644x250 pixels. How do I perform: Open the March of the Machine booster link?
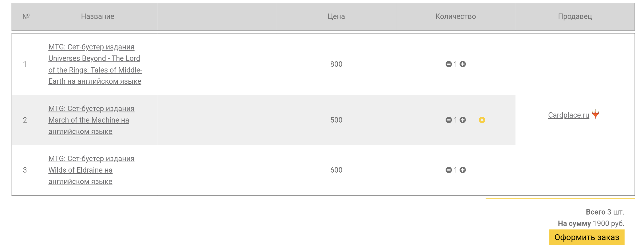pos(91,120)
